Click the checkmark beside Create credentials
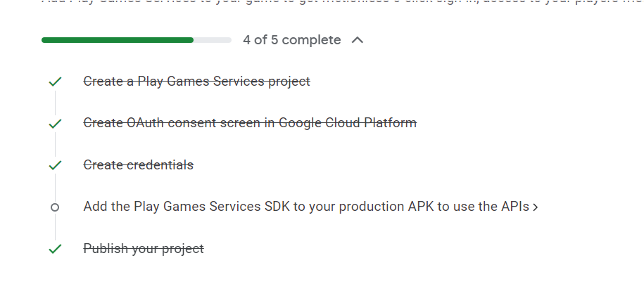644x291 pixels. pyautogui.click(x=55, y=165)
